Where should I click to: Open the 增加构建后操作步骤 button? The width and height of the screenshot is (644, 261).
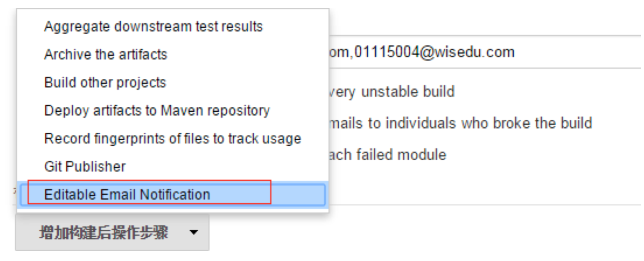[112, 232]
